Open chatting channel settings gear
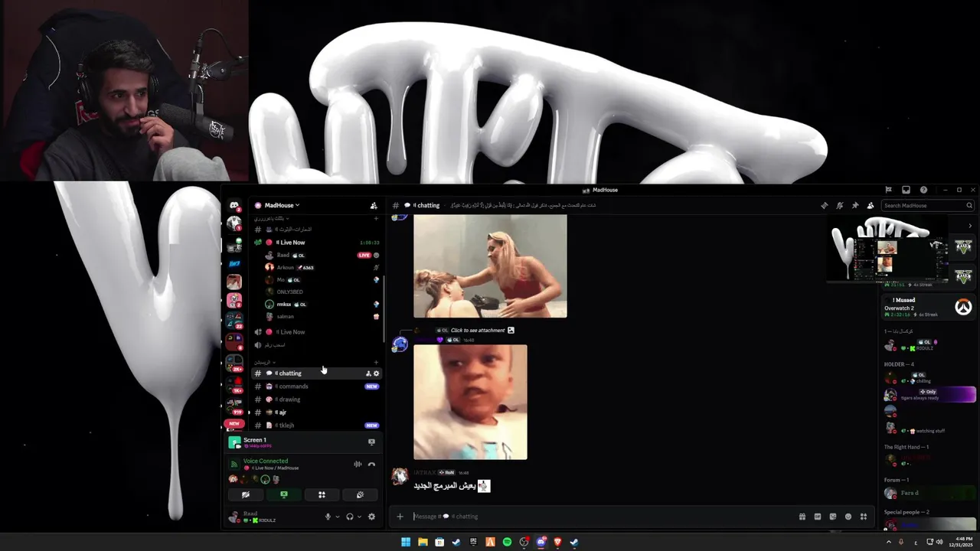The image size is (980, 551). [x=376, y=373]
